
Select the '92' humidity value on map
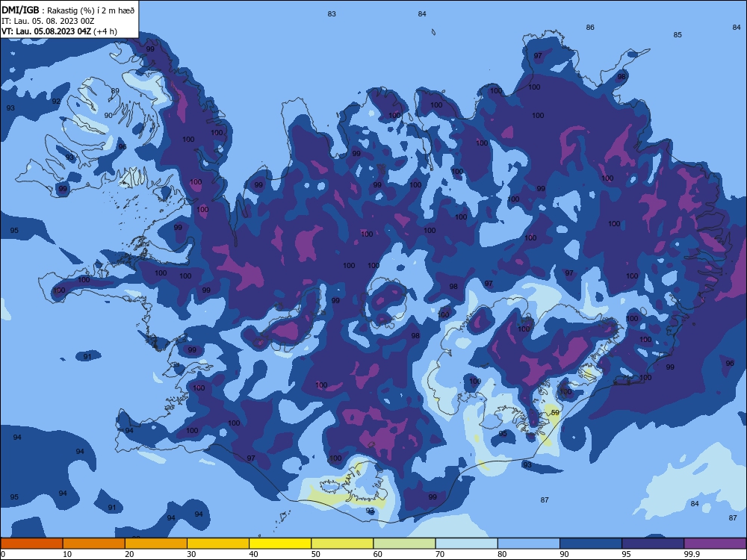(x=56, y=101)
